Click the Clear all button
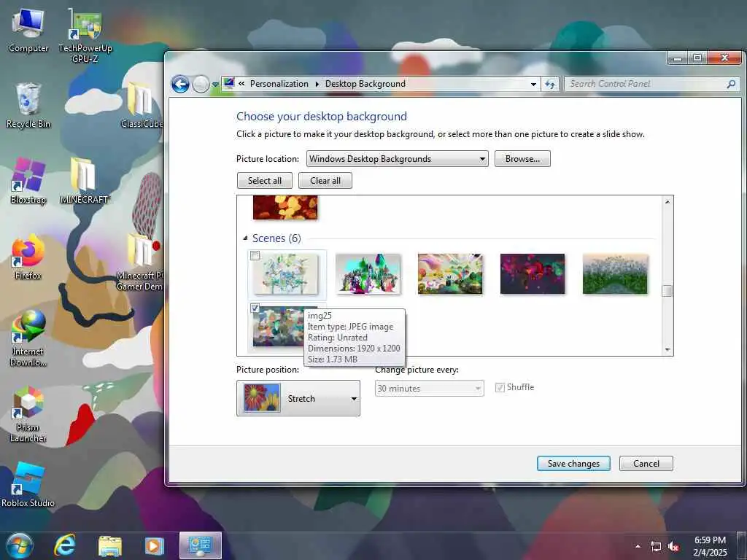The image size is (747, 560). pos(325,181)
